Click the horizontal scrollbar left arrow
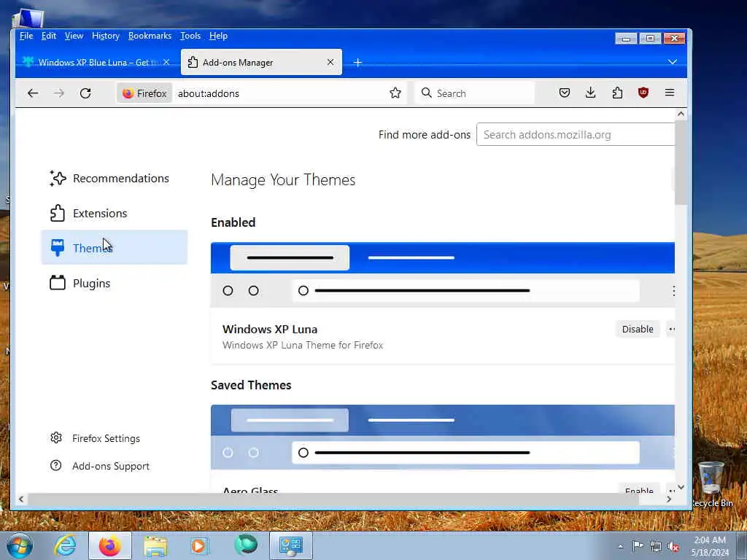 [21, 499]
